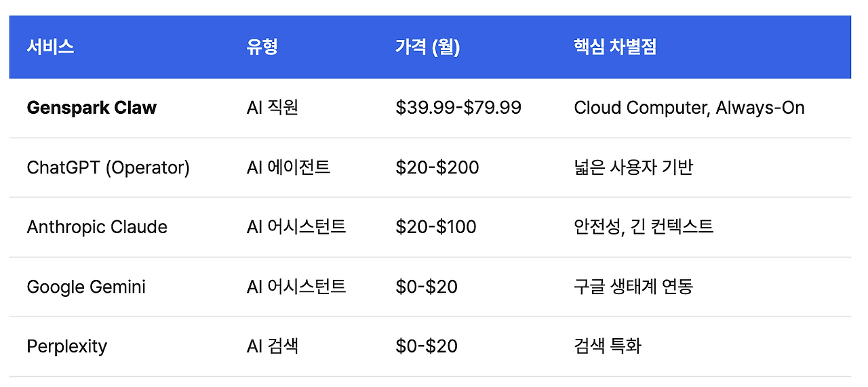868x387 pixels.
Task: Select the Genspark Claw service name
Action: tap(92, 108)
